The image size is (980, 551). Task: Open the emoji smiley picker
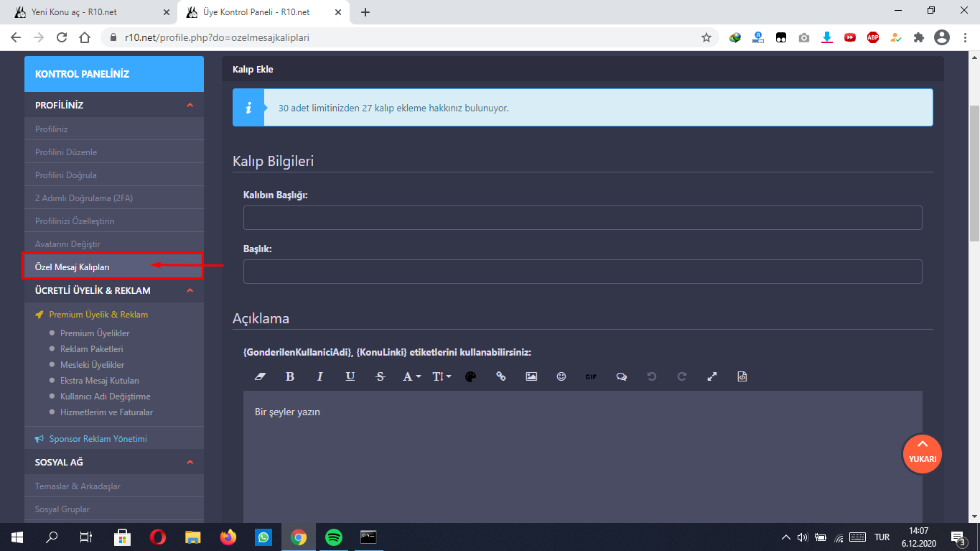click(x=561, y=376)
